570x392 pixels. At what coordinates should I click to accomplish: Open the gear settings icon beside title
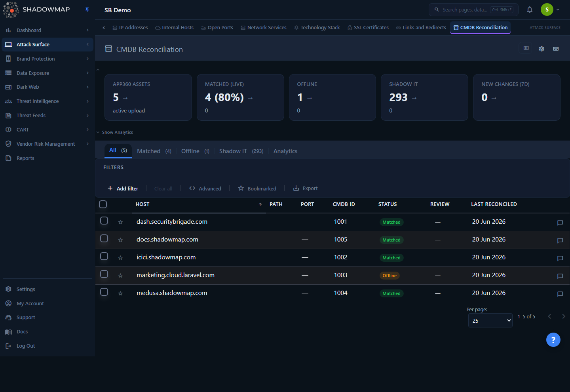[541, 49]
